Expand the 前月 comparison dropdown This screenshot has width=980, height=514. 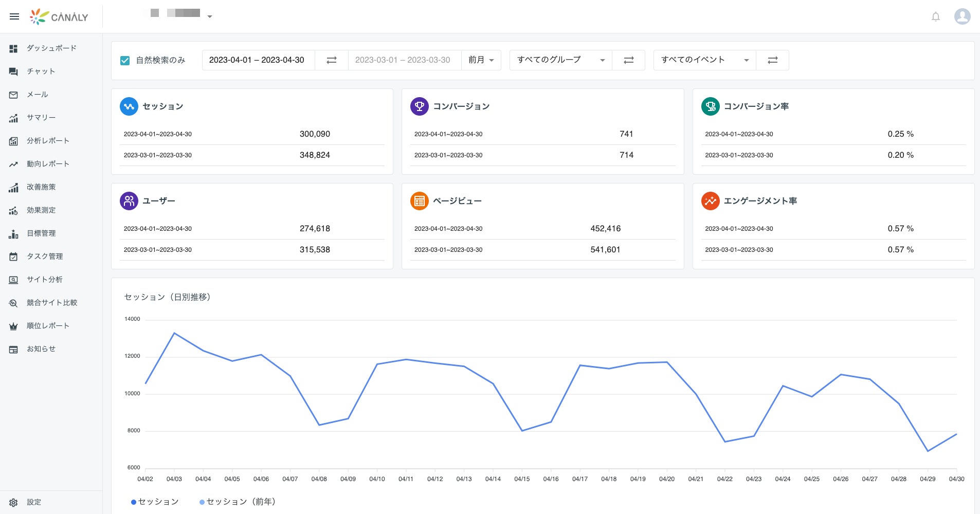(x=481, y=60)
